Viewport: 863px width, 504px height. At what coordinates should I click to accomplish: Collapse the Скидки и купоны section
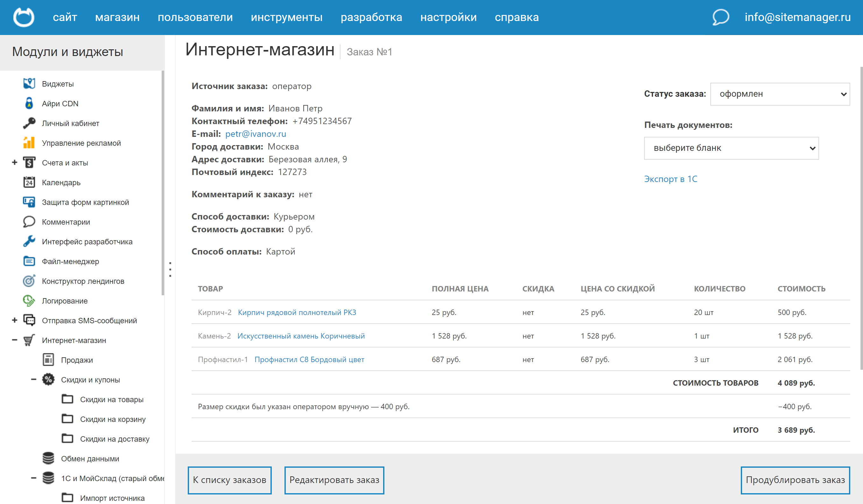point(33,379)
